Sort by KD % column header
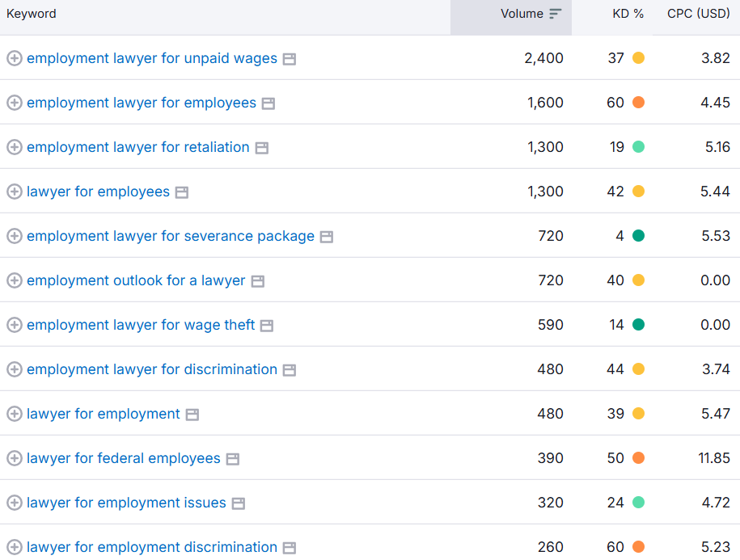Viewport: 740px width, 560px height. pyautogui.click(x=628, y=14)
